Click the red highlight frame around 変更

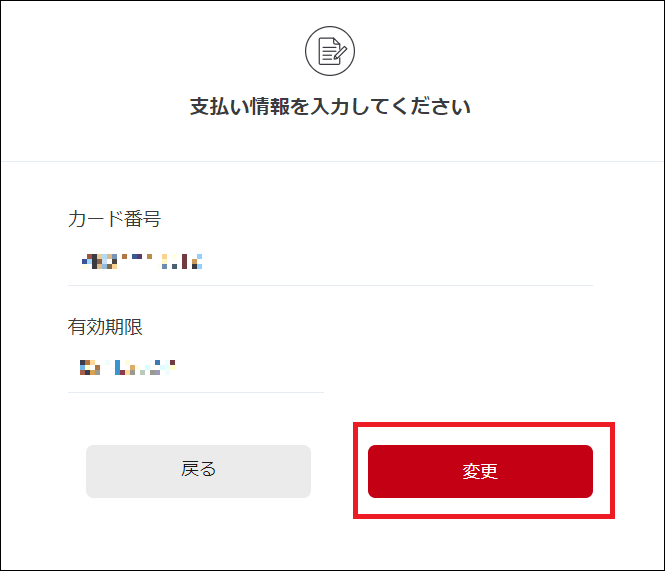point(484,426)
